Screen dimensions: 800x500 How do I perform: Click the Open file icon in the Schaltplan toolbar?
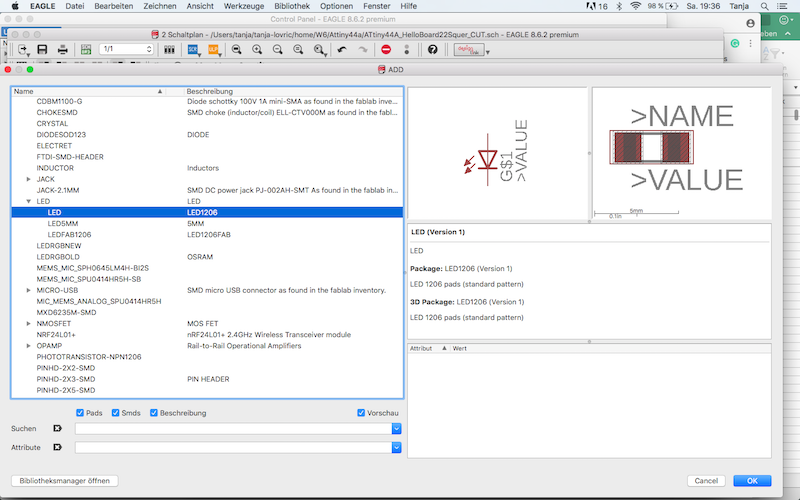(x=23, y=49)
